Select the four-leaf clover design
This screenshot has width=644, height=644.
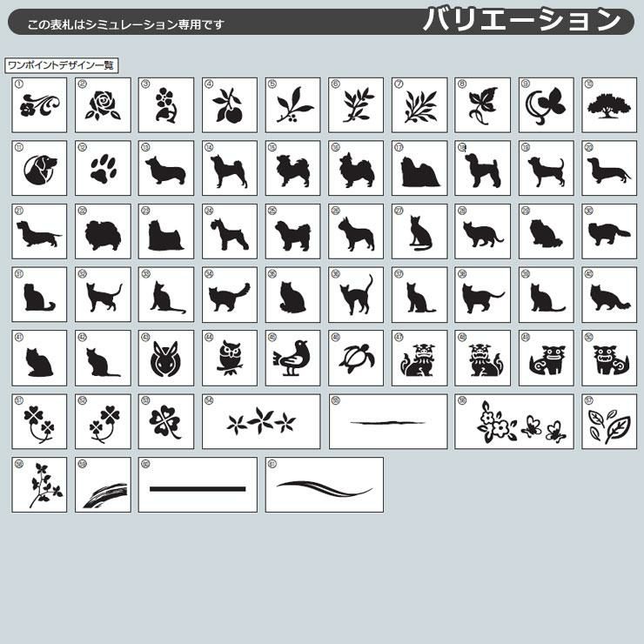coord(166,422)
